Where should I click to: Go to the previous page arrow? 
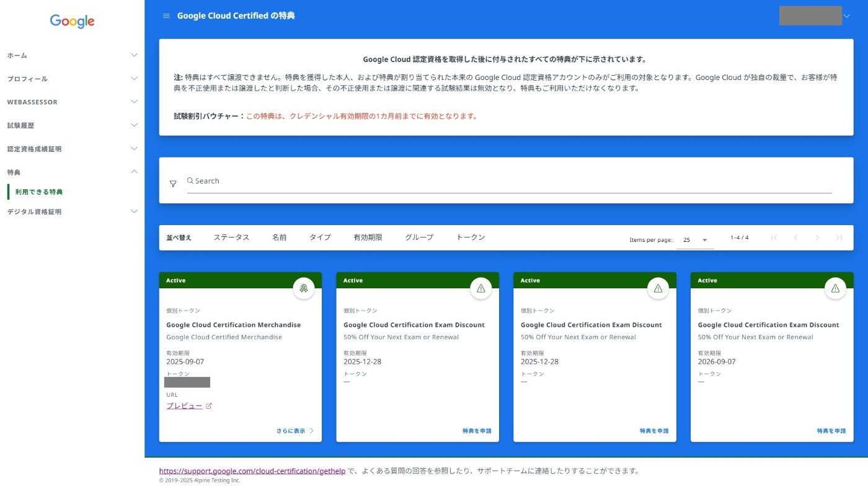pos(795,237)
